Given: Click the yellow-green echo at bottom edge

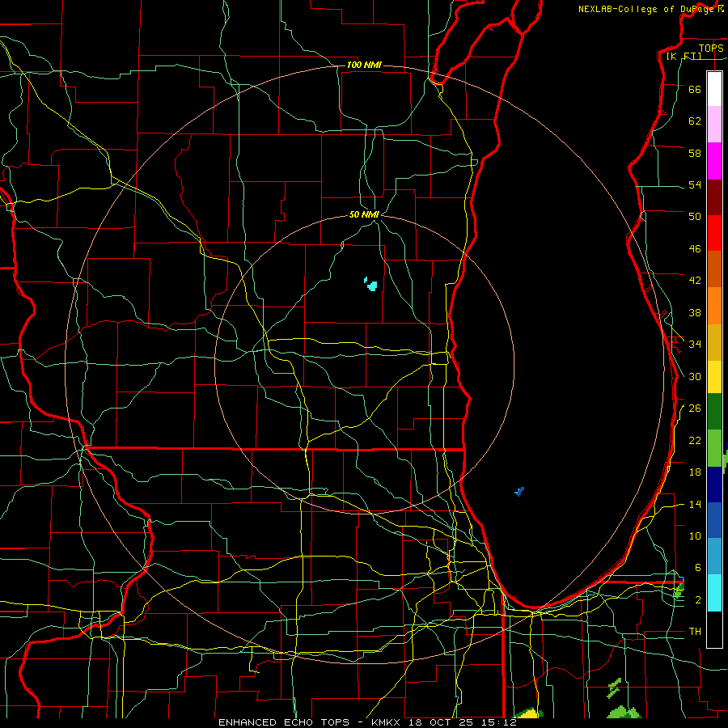Looking at the screenshot, I should tap(529, 713).
